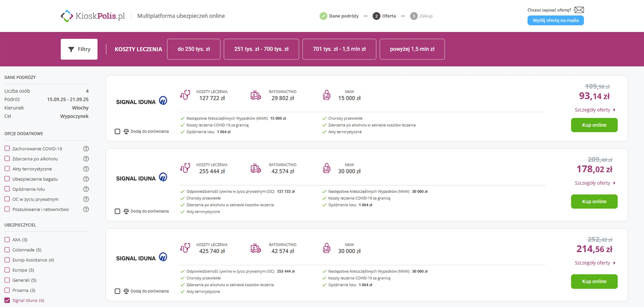644x307 pixels.
Task: Click stethoscope icon beside 425 740 zł
Action: point(185,248)
